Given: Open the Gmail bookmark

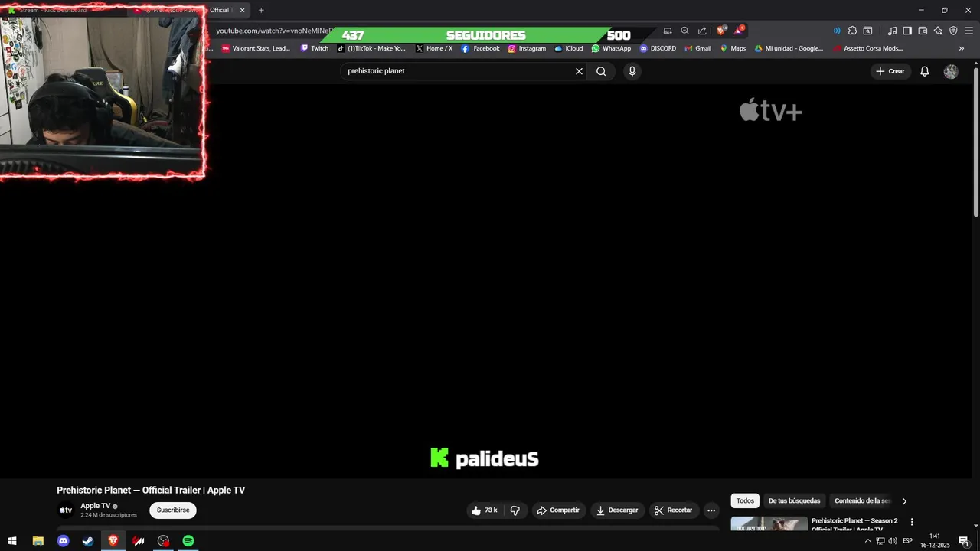Looking at the screenshot, I should click(697, 48).
